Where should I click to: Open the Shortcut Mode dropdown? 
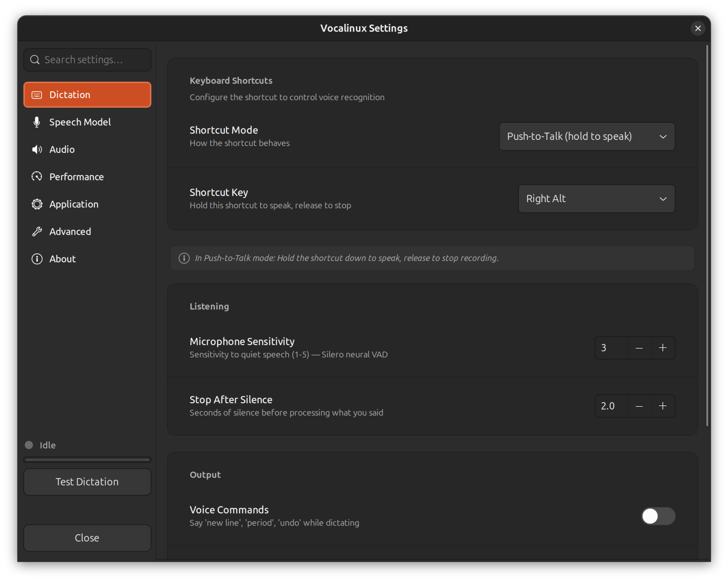(x=587, y=137)
